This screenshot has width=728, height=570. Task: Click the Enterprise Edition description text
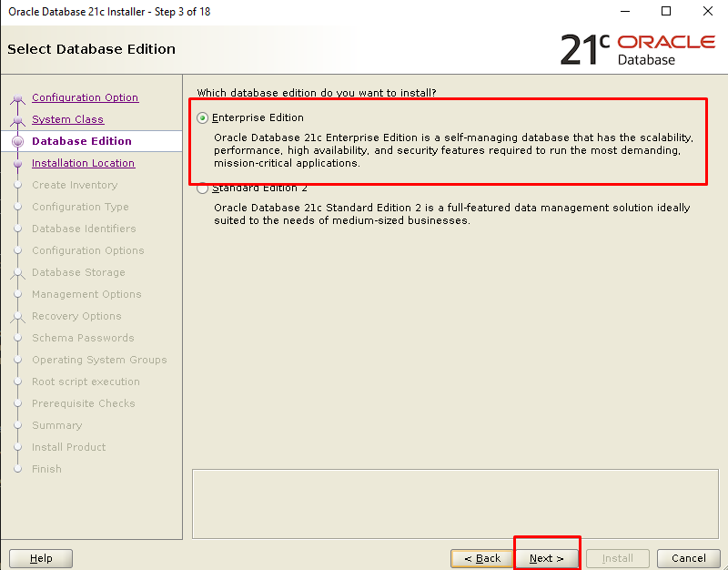[x=453, y=150]
